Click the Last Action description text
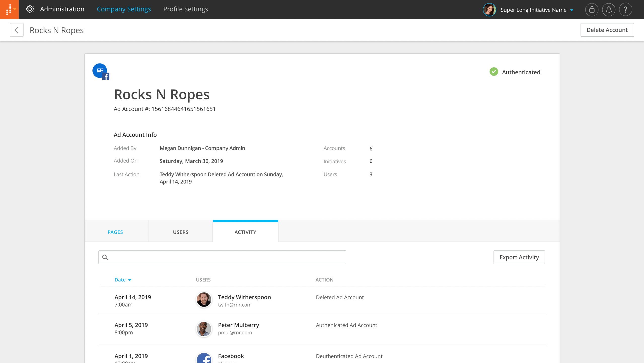This screenshot has height=363, width=644. click(x=221, y=178)
